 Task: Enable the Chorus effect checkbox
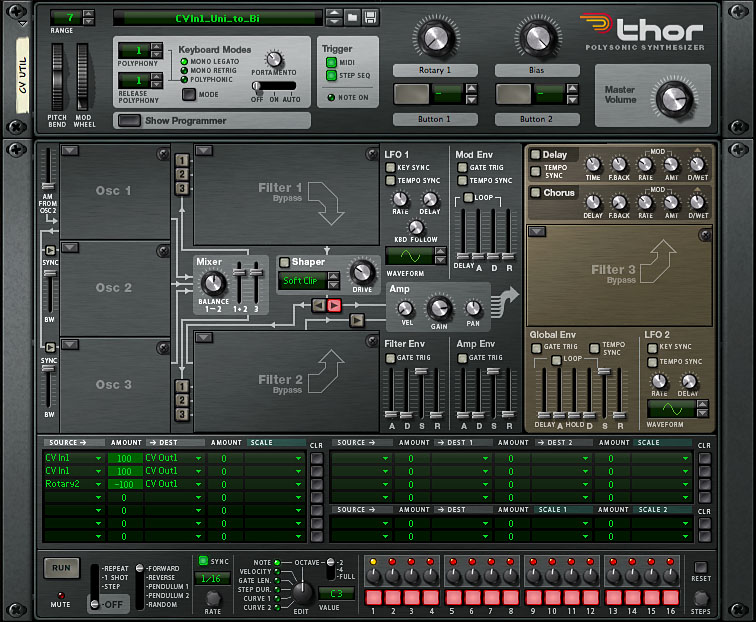536,192
